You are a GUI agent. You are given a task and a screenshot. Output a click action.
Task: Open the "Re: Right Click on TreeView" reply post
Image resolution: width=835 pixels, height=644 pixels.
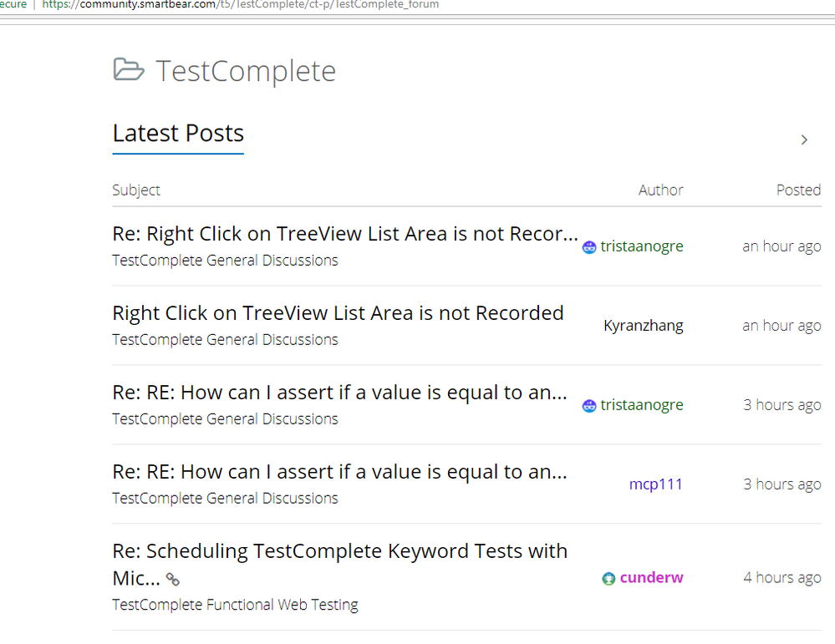click(x=344, y=234)
